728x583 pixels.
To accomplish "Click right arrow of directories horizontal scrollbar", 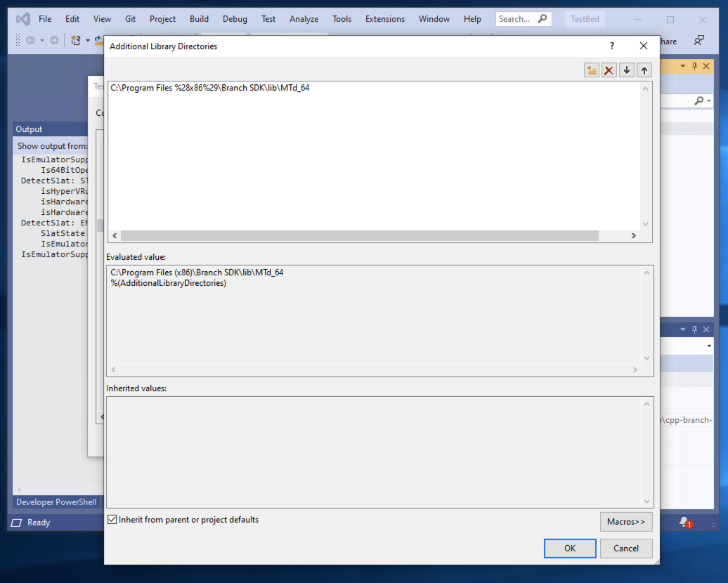I will point(633,235).
